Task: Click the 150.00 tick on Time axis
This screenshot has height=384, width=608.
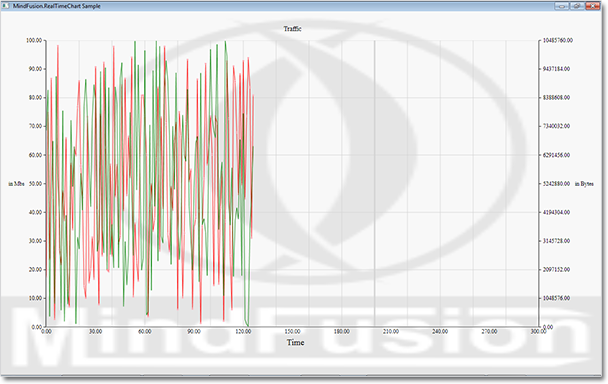Action: coord(292,332)
